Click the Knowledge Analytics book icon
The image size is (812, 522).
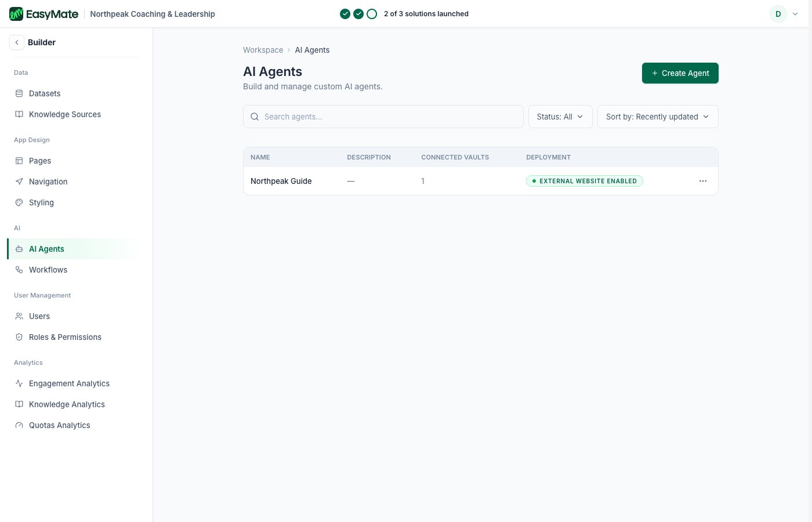coord(19,404)
